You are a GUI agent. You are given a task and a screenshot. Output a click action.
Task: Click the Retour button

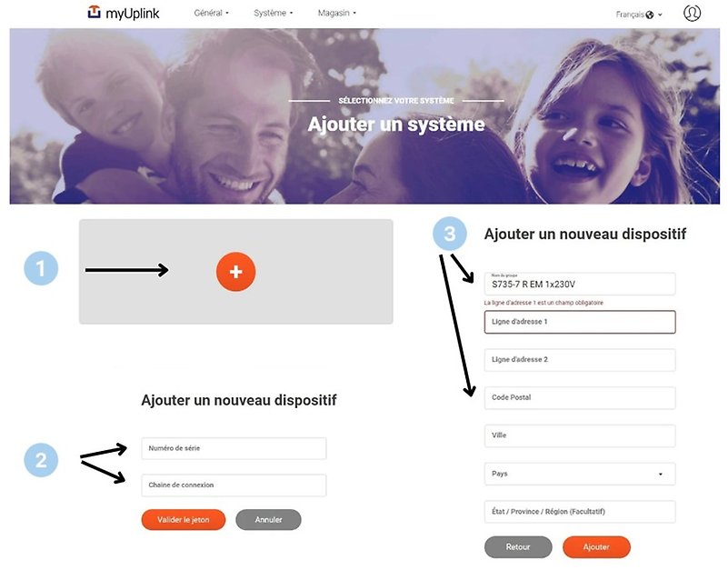tap(518, 546)
